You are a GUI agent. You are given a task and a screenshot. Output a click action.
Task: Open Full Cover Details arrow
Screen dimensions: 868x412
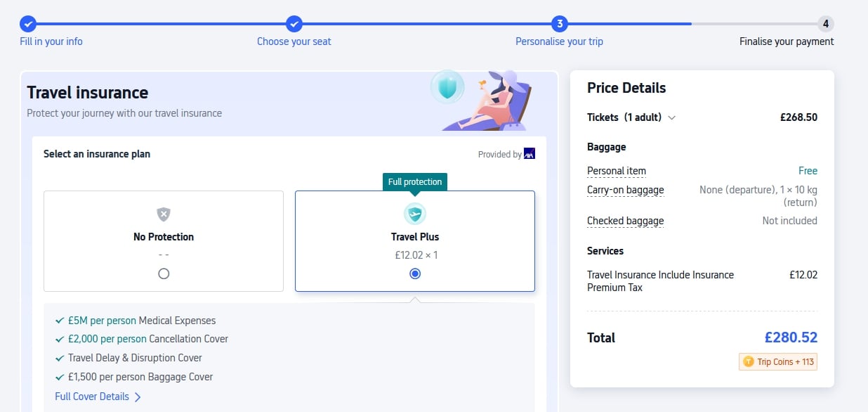click(138, 397)
